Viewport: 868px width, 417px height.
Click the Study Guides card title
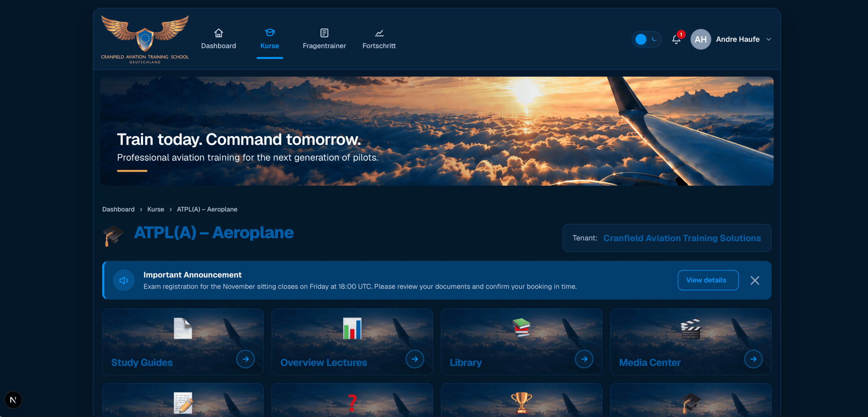click(x=142, y=362)
